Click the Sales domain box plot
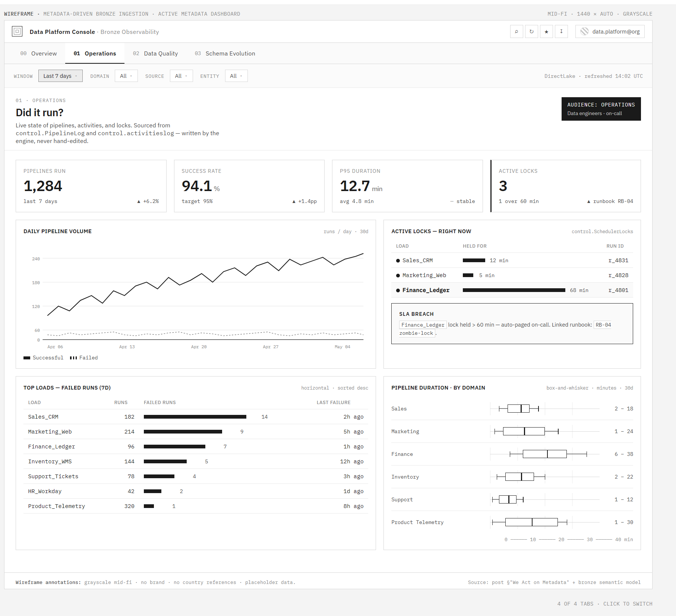This screenshot has width=676, height=616. [519, 409]
